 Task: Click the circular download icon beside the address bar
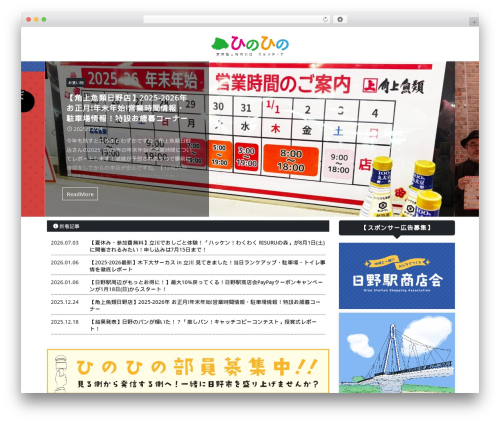340,19
